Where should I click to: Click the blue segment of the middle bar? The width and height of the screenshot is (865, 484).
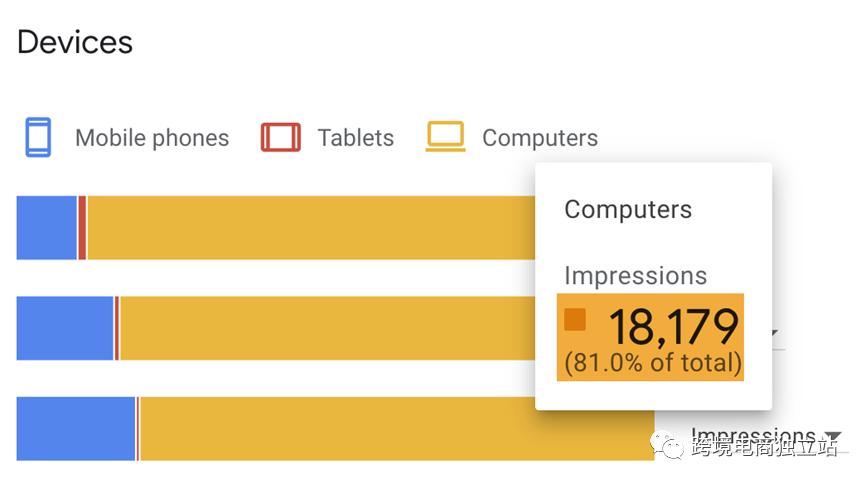65,328
